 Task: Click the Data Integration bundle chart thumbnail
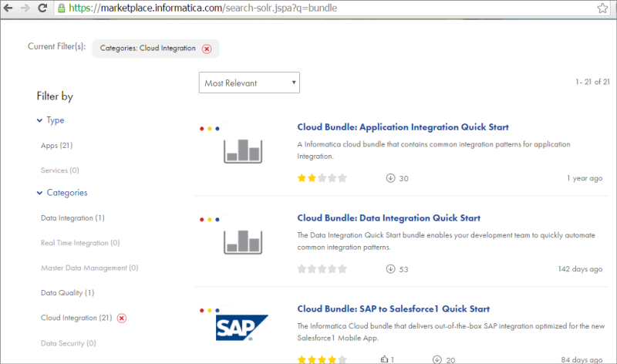(x=243, y=242)
